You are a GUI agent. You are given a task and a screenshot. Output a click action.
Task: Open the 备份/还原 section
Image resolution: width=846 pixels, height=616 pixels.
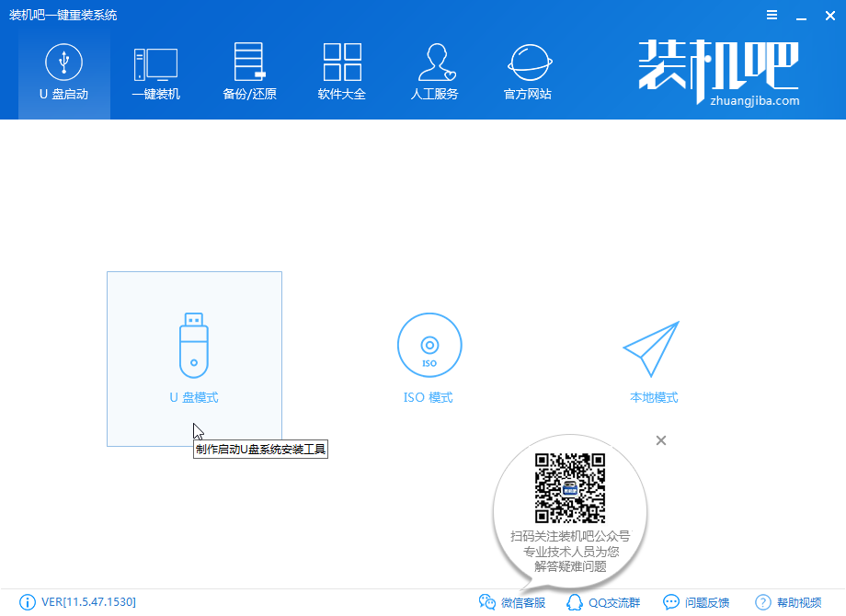pyautogui.click(x=249, y=74)
